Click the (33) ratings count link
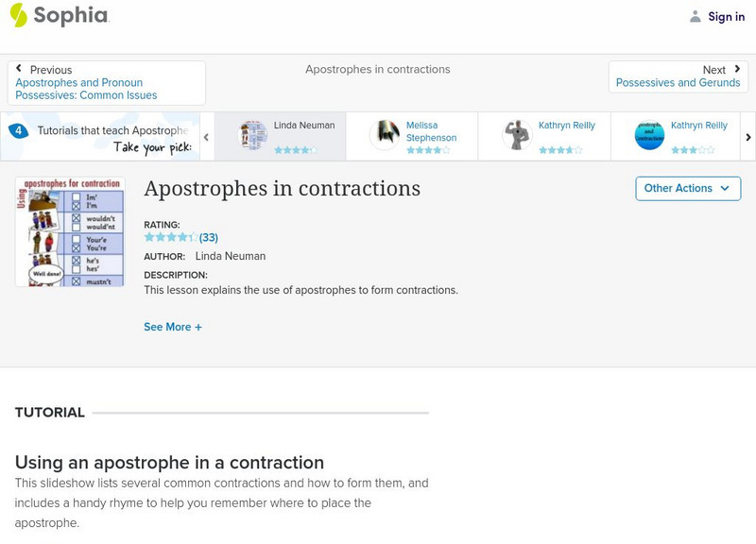 209,237
